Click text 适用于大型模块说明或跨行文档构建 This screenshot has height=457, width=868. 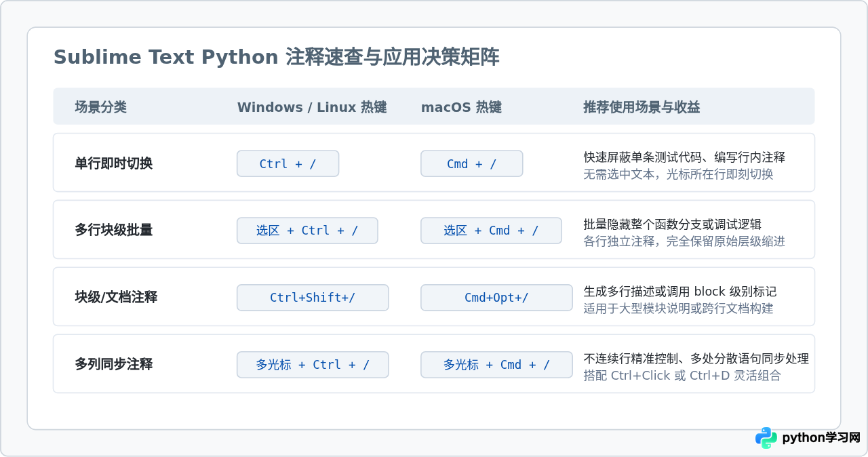click(678, 308)
